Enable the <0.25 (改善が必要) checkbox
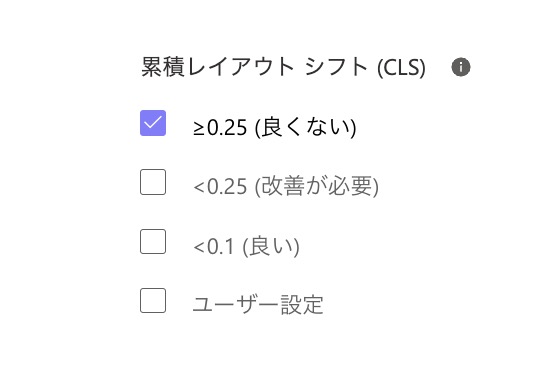Viewport: 560px width, 372px height. coord(153,182)
